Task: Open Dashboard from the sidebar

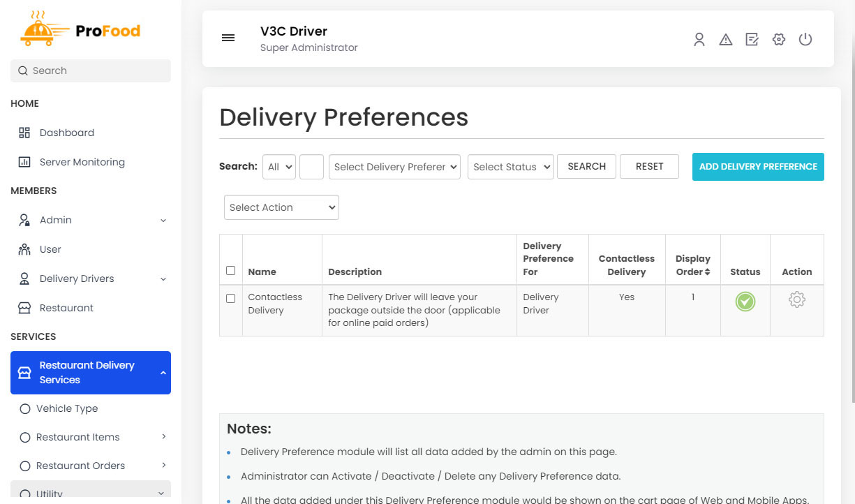Action: click(66, 133)
